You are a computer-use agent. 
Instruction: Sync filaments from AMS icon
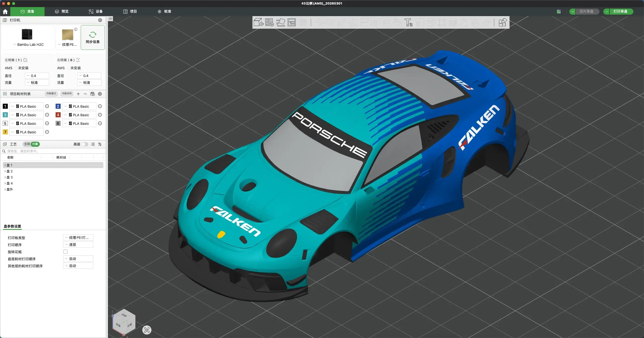(x=93, y=94)
